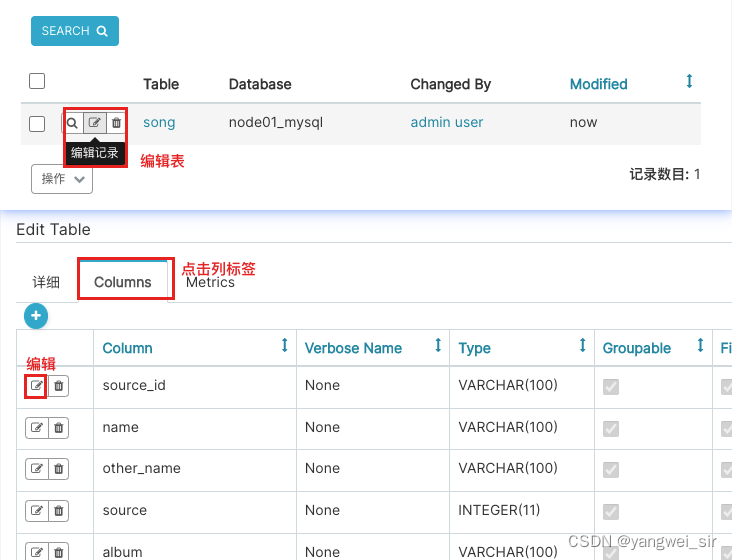Sort by the Groupable header
Screen dimensions: 732x560
click(637, 348)
